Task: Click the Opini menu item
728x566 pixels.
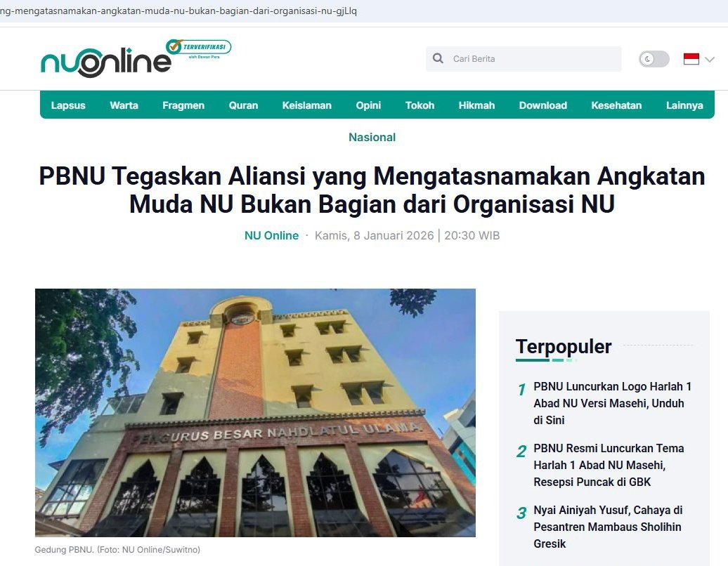Action: pyautogui.click(x=368, y=105)
